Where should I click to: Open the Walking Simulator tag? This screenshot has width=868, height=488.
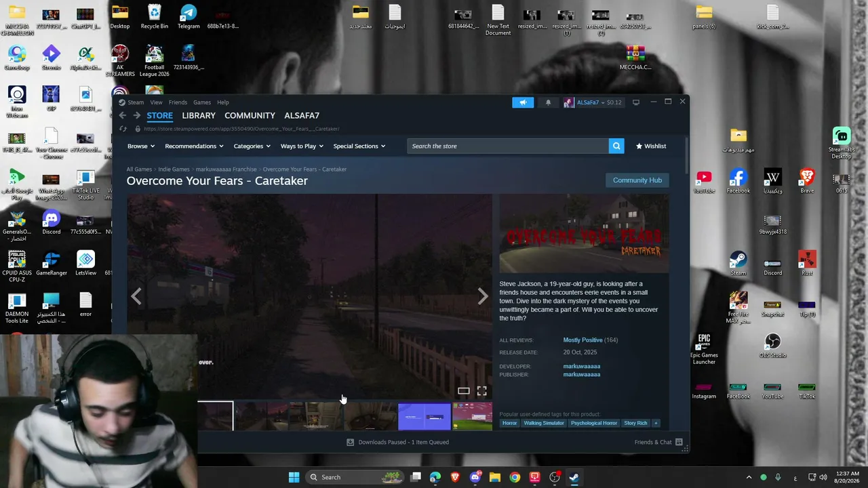[544, 423]
